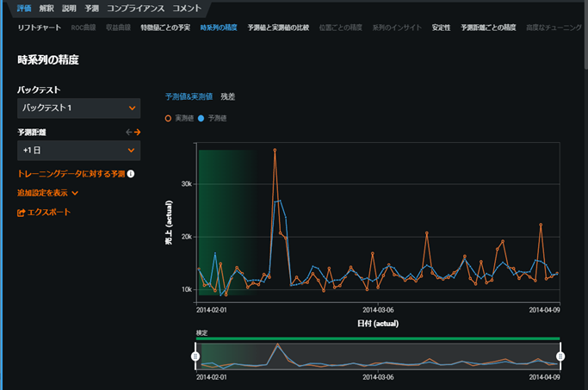Viewport: 588px width, 390px height.
Task: Click the highest orange peak data point
Action: (275, 150)
